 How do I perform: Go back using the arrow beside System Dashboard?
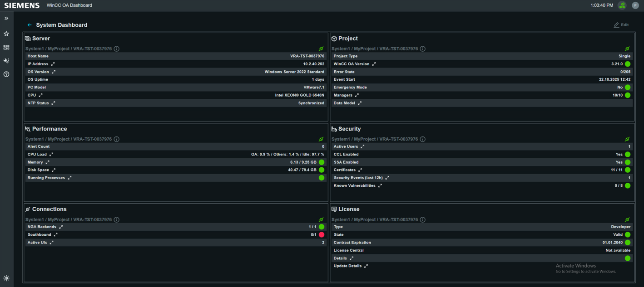(x=30, y=25)
